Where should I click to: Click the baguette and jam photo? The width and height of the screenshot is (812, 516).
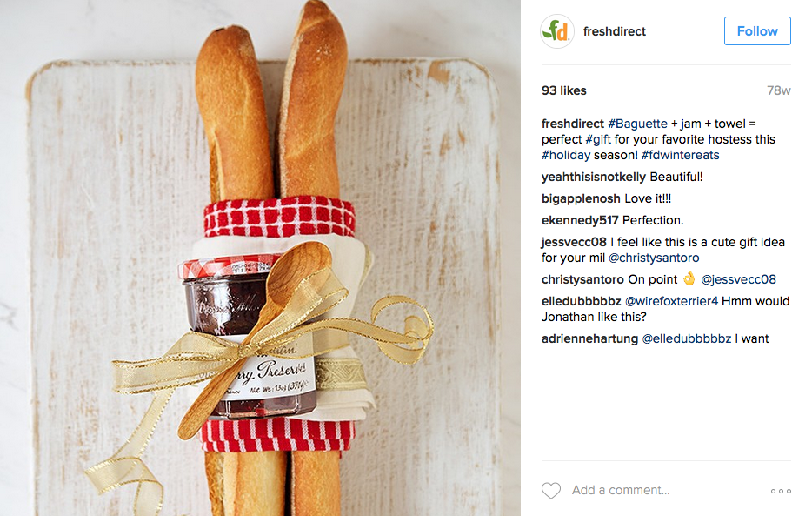tap(260, 258)
